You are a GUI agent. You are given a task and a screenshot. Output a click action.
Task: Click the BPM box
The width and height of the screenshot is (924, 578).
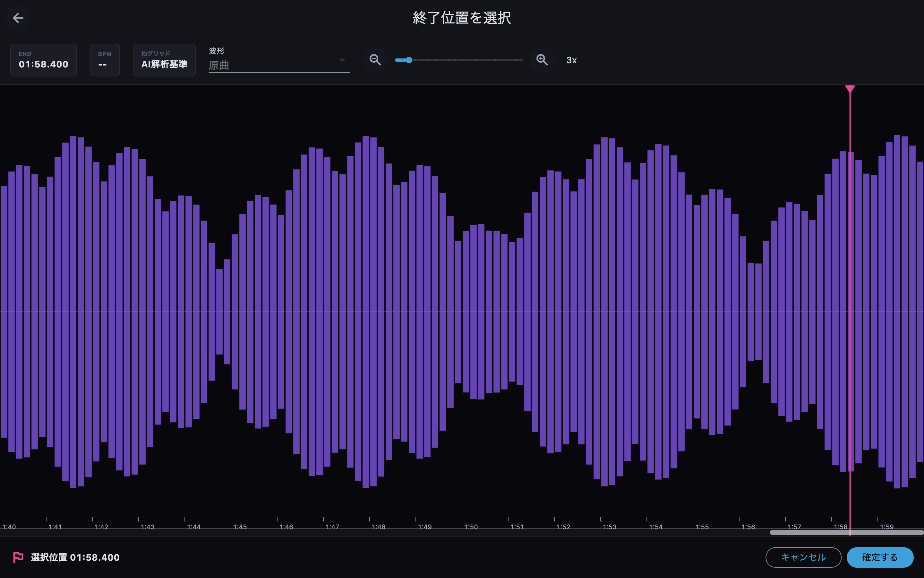tap(105, 60)
